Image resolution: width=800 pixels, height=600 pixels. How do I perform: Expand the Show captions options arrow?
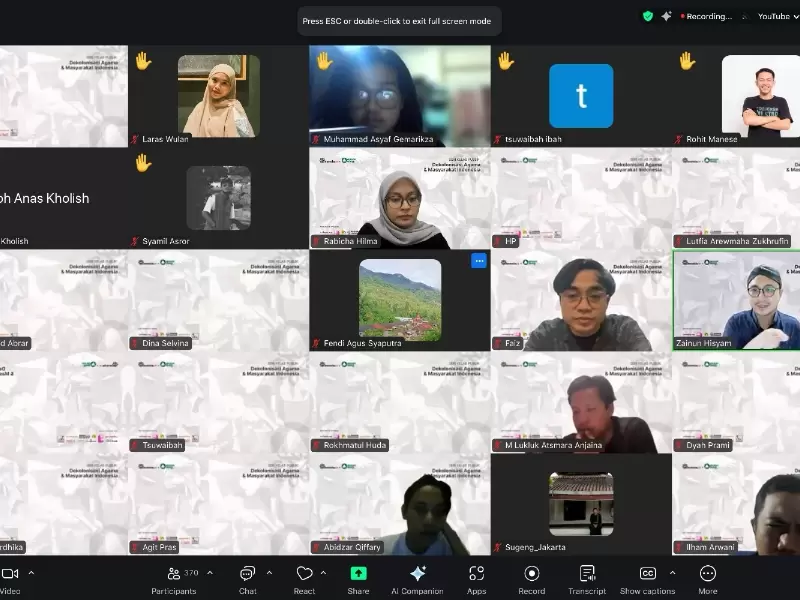pos(672,573)
